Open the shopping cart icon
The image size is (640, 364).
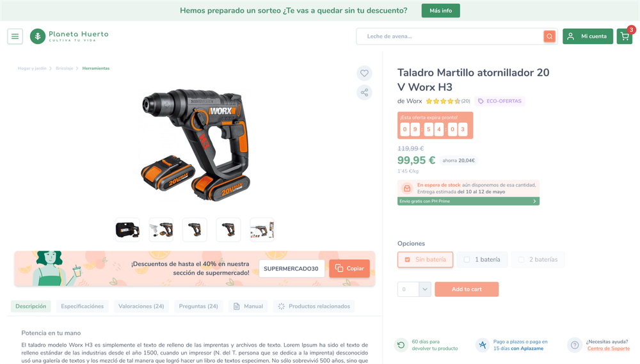tap(625, 36)
